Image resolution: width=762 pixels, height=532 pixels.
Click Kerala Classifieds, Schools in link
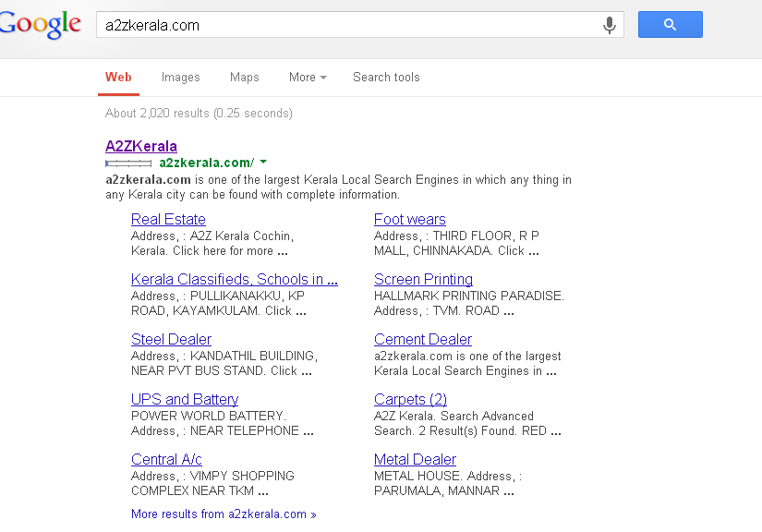tap(235, 279)
